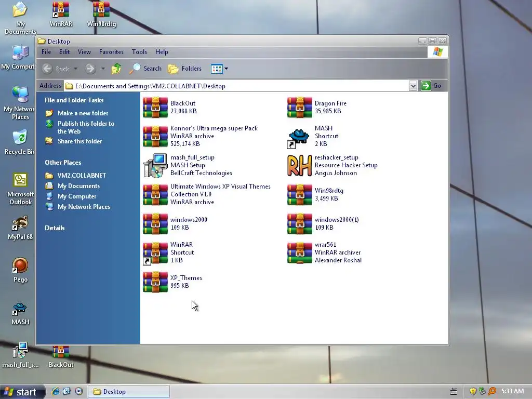Expand the Address bar dropdown
Viewport: 532px width, 399px height.
point(413,86)
